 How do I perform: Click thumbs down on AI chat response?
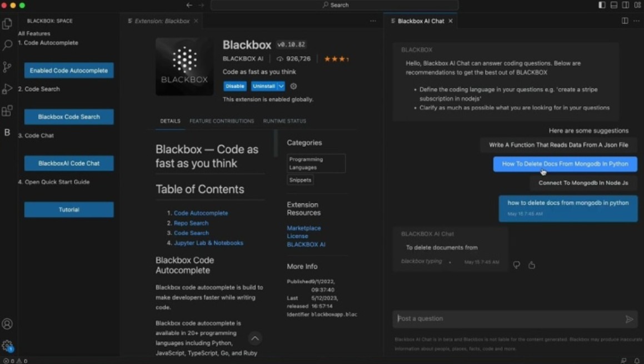517,265
